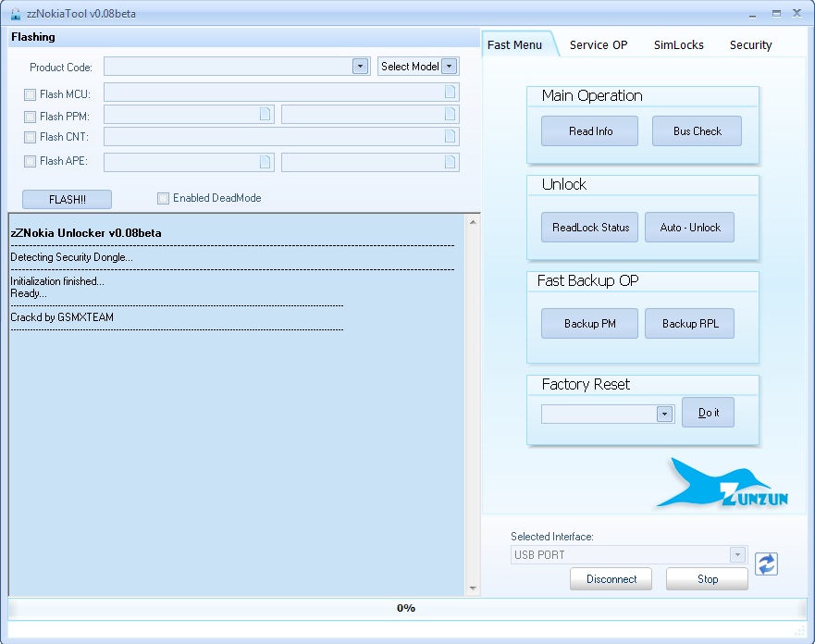The image size is (815, 644).
Task: Tick the Flash CNT checkbox
Action: (31, 137)
